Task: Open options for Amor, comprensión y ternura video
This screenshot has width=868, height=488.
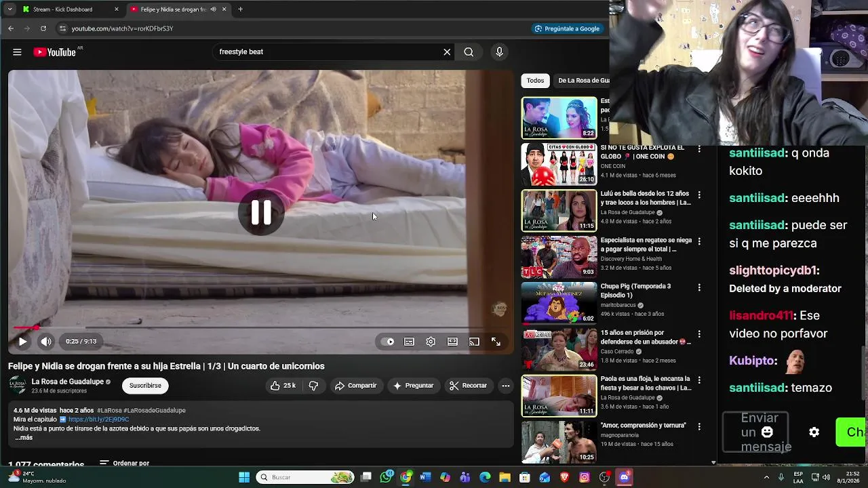Action: pos(699,426)
